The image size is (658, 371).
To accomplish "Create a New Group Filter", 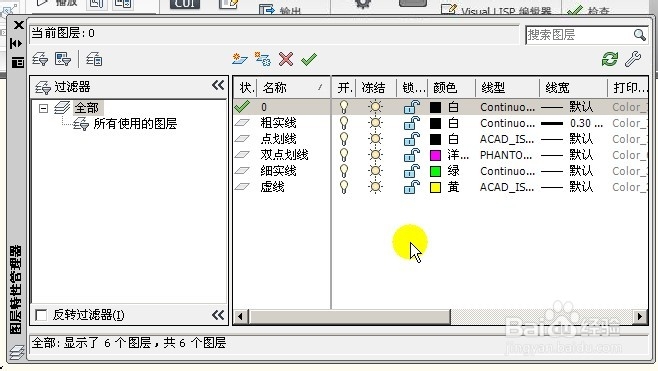I will coord(63,59).
